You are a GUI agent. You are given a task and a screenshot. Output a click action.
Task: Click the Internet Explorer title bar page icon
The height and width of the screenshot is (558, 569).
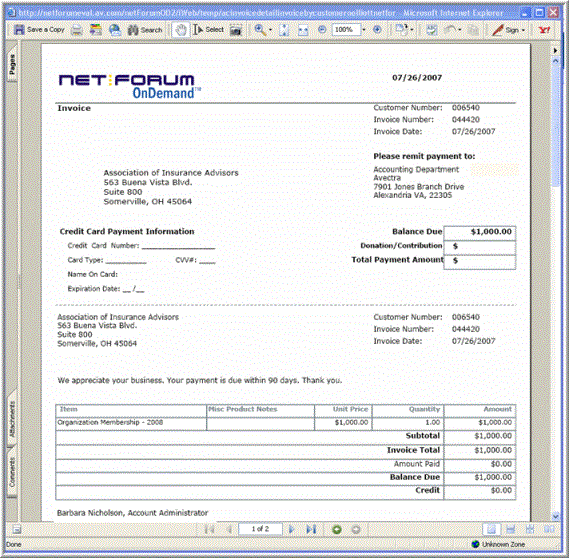[x=12, y=13]
